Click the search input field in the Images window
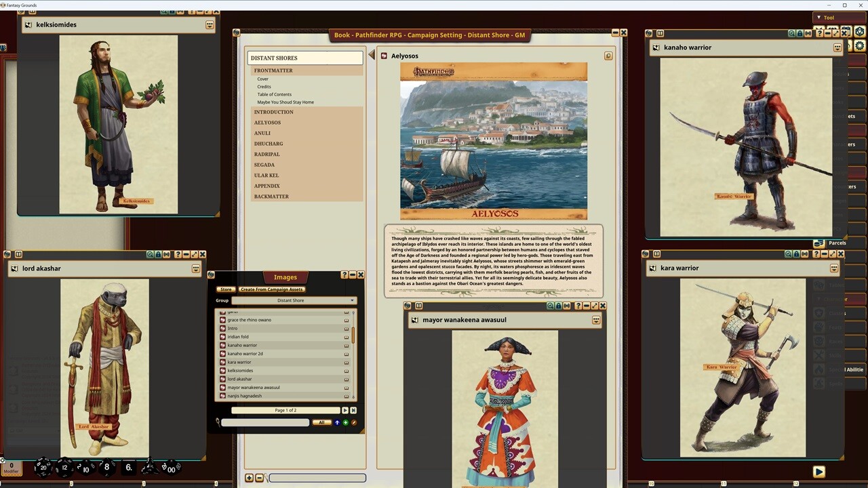The image size is (868, 488). coord(265,422)
